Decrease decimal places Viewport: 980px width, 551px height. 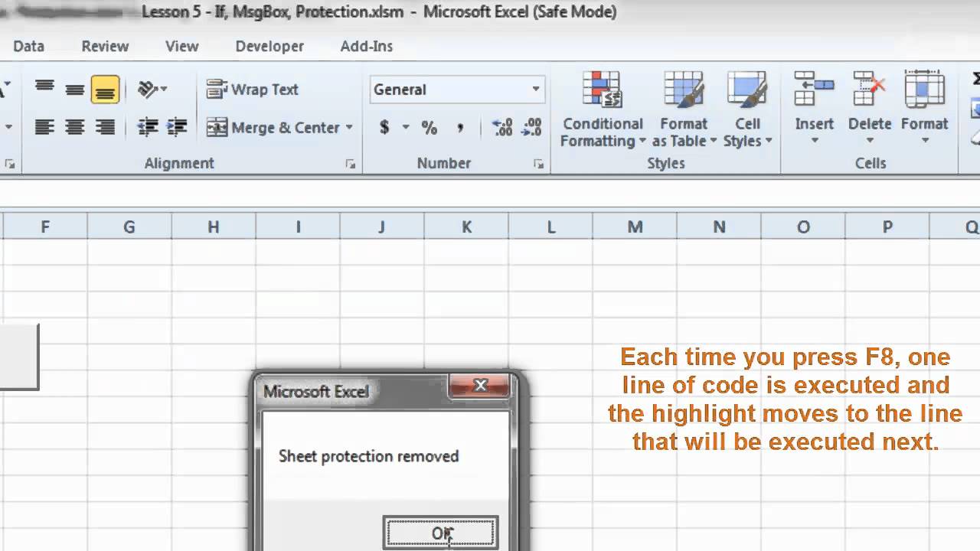tap(531, 127)
